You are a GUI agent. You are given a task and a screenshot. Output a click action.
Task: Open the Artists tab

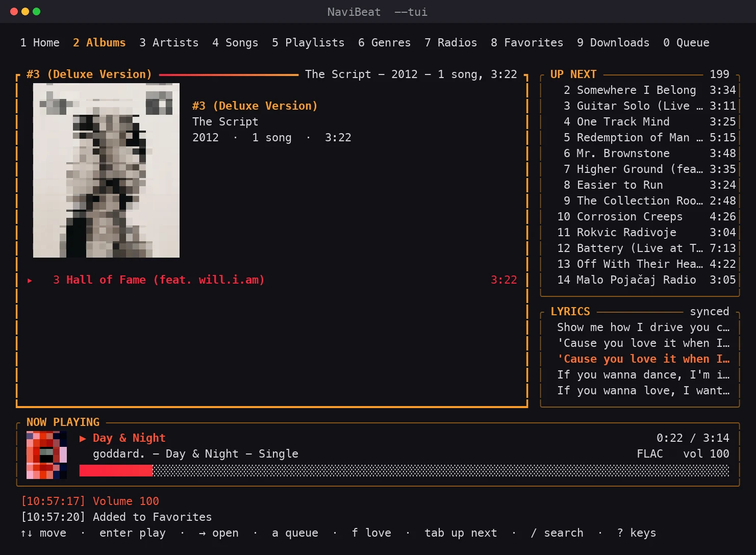tap(169, 42)
